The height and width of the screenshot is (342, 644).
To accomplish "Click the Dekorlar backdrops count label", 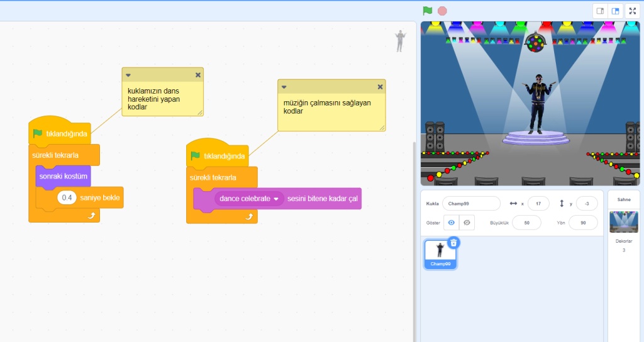I will [623, 241].
